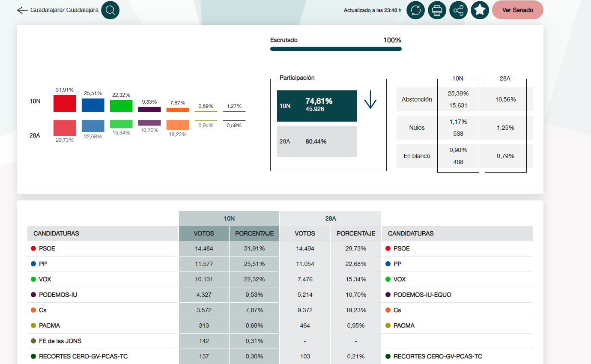Image resolution: width=591 pixels, height=364 pixels.
Task: Switch to Ver Senado view
Action: pos(517,10)
